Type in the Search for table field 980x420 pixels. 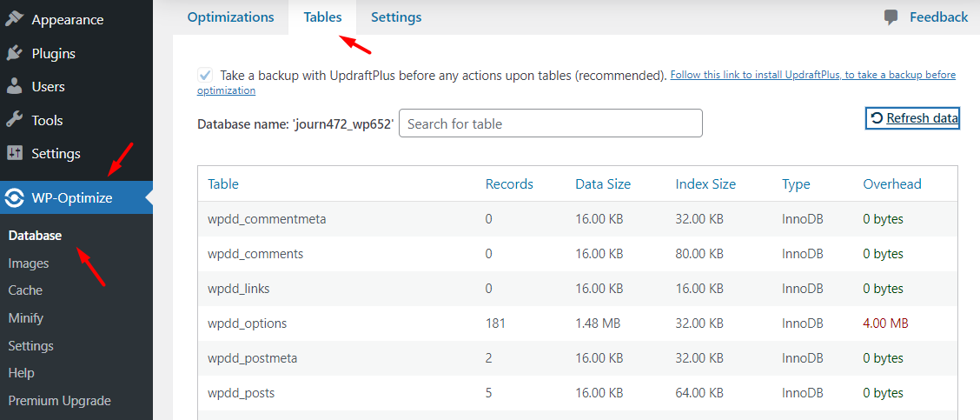tap(550, 123)
